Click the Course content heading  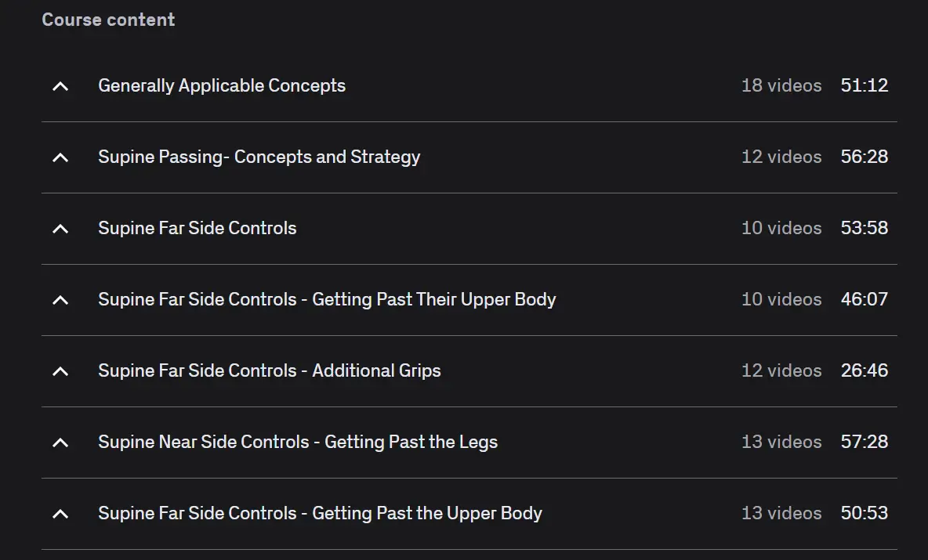coord(108,20)
